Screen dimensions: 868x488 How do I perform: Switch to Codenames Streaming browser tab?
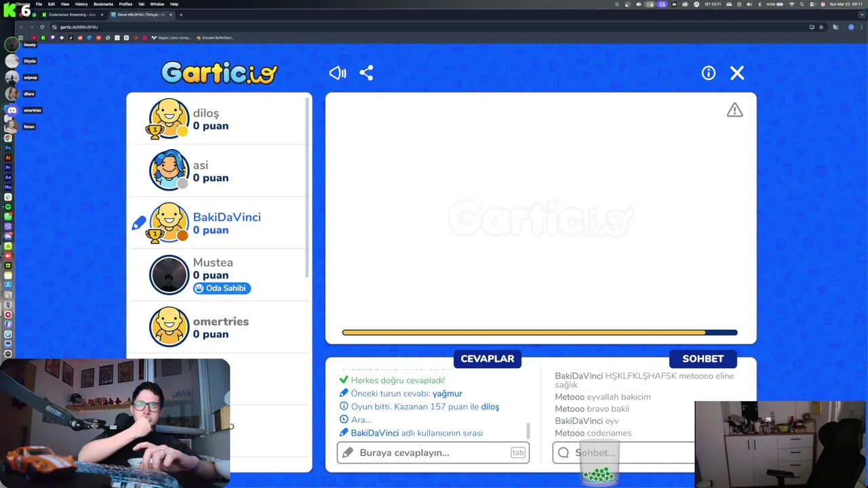(x=71, y=14)
